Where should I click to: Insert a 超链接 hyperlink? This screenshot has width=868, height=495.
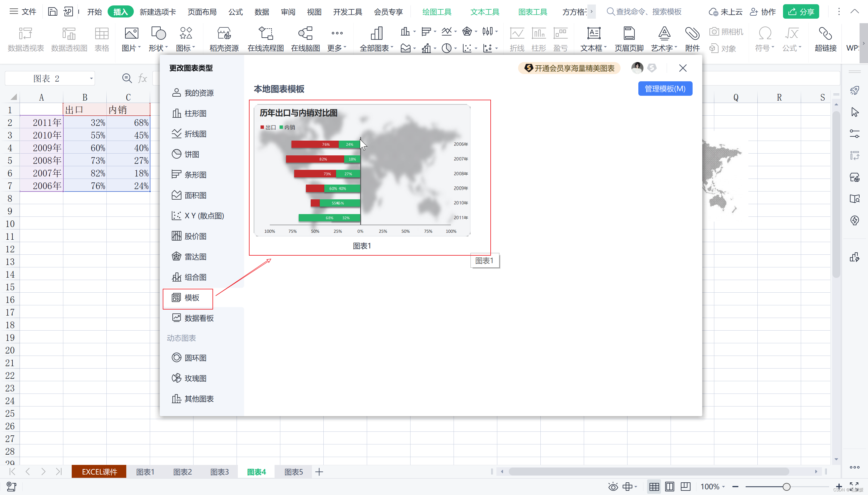click(826, 39)
